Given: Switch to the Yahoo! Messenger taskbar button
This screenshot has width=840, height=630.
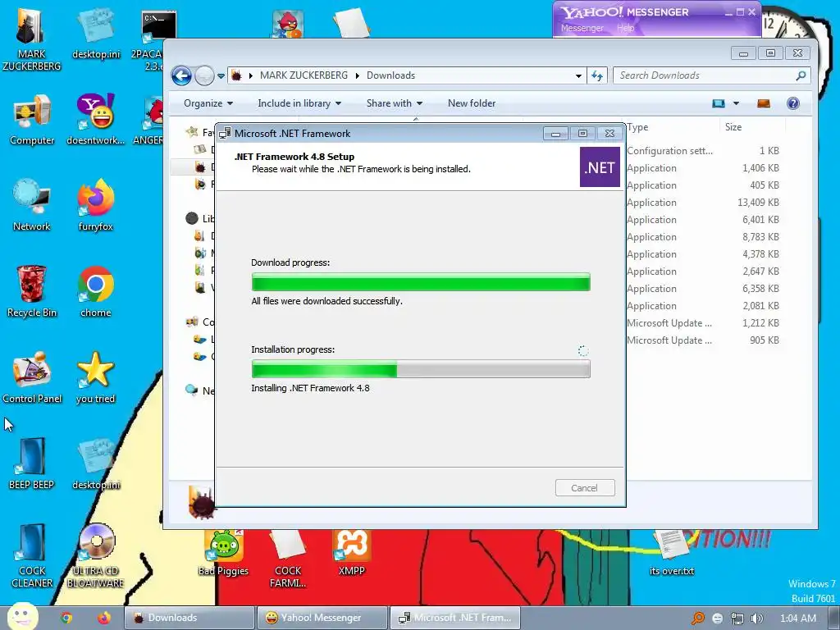Looking at the screenshot, I should coord(322,618).
